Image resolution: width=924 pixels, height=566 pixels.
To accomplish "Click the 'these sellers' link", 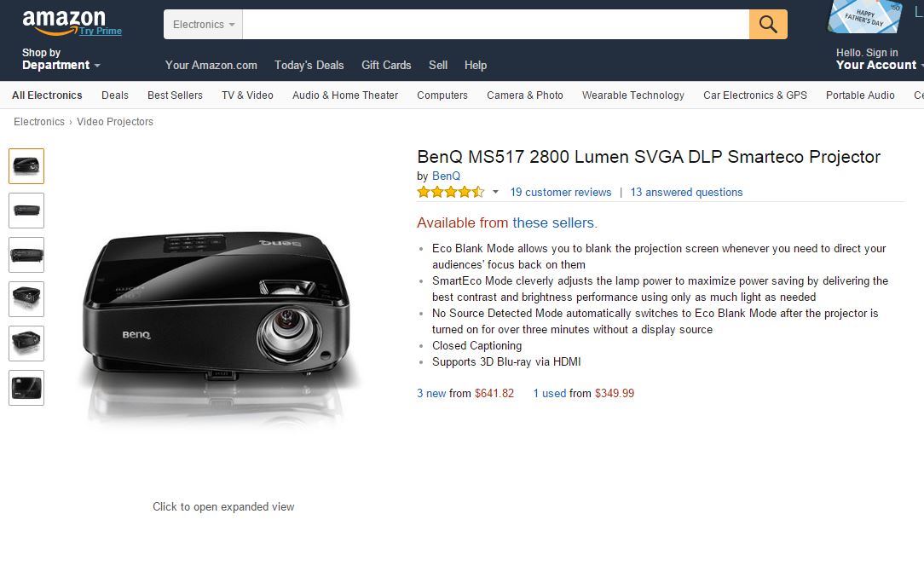I will pyautogui.click(x=553, y=222).
